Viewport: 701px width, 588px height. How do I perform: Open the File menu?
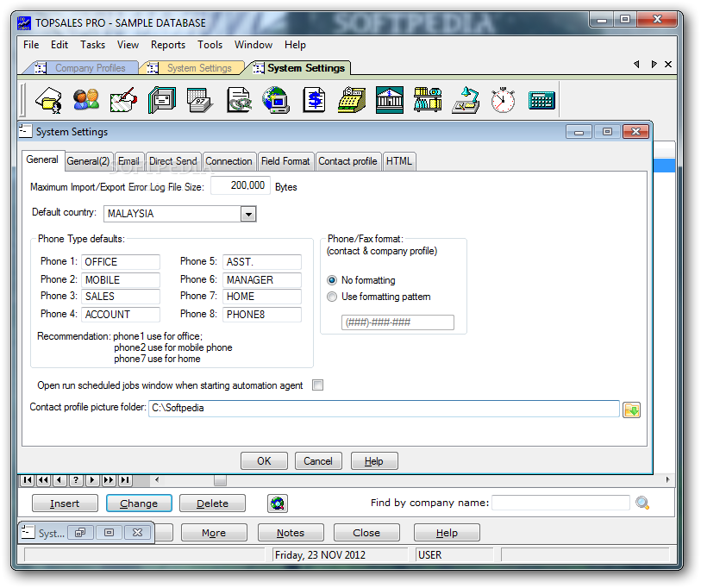click(31, 45)
